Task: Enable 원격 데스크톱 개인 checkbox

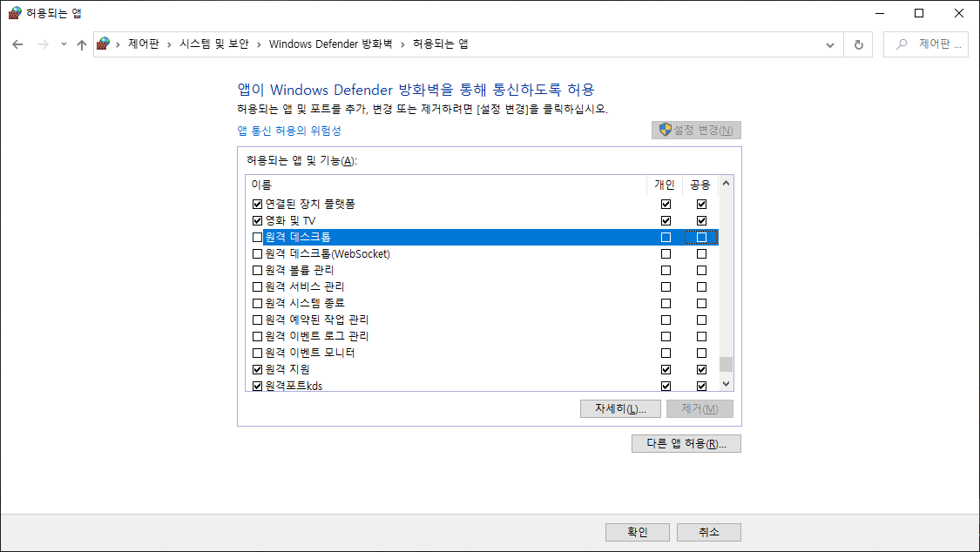Action: coord(666,238)
